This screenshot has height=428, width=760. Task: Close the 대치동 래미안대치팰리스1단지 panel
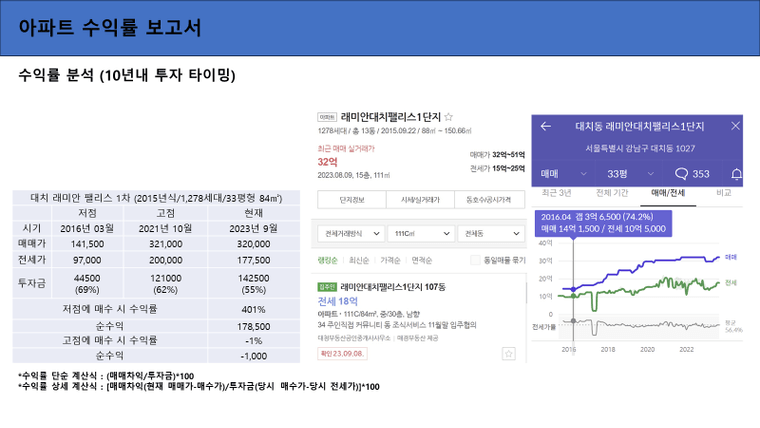point(735,126)
